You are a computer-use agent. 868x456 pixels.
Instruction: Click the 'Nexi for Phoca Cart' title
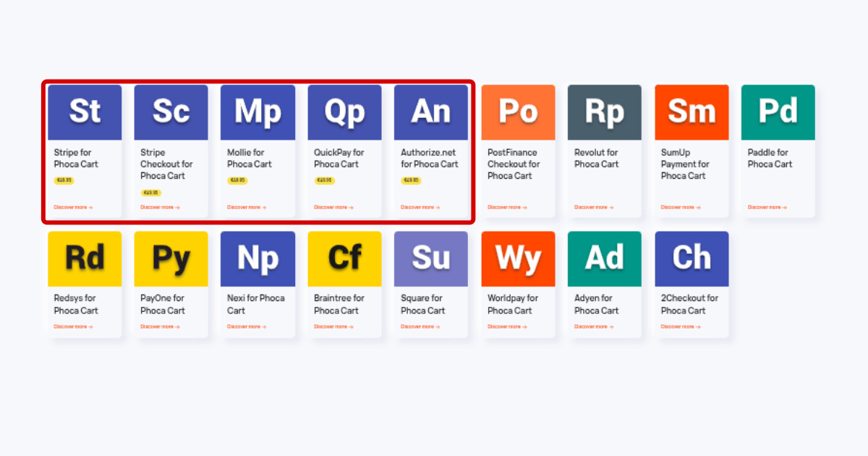[x=256, y=304]
